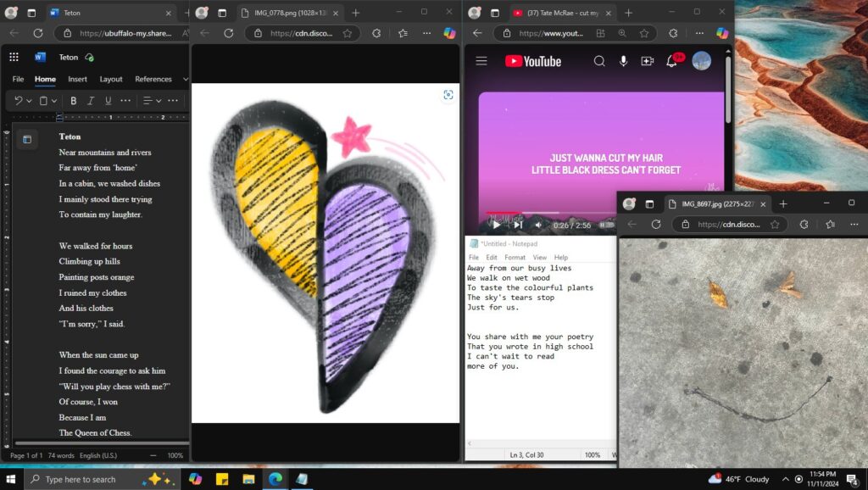Toggle underline formatting in Word
Viewport: 868px width, 490px height.
[x=108, y=101]
